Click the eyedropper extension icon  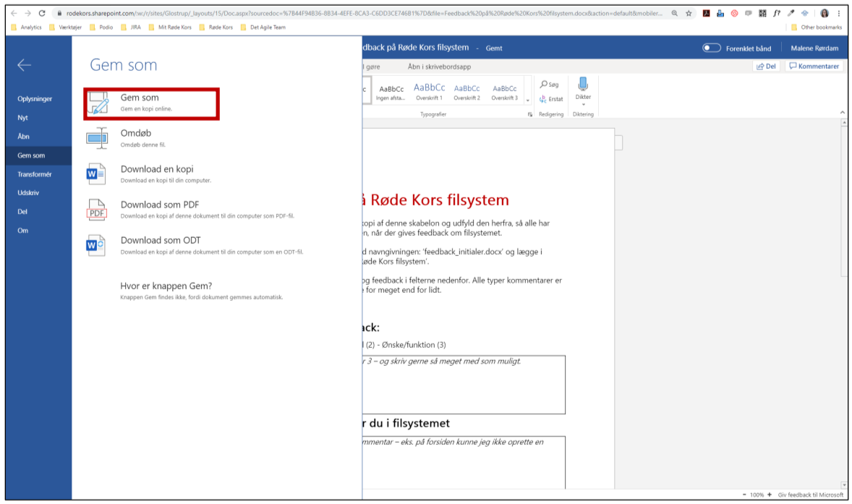pyautogui.click(x=791, y=13)
